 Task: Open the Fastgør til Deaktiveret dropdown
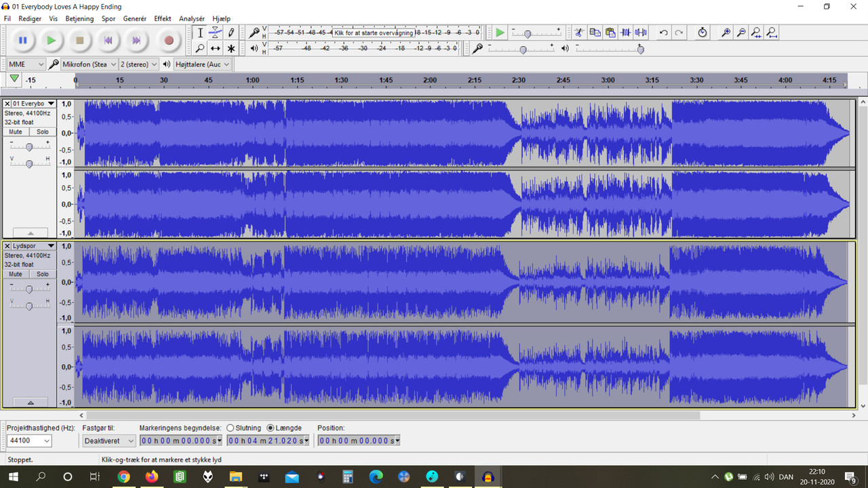[x=109, y=441]
